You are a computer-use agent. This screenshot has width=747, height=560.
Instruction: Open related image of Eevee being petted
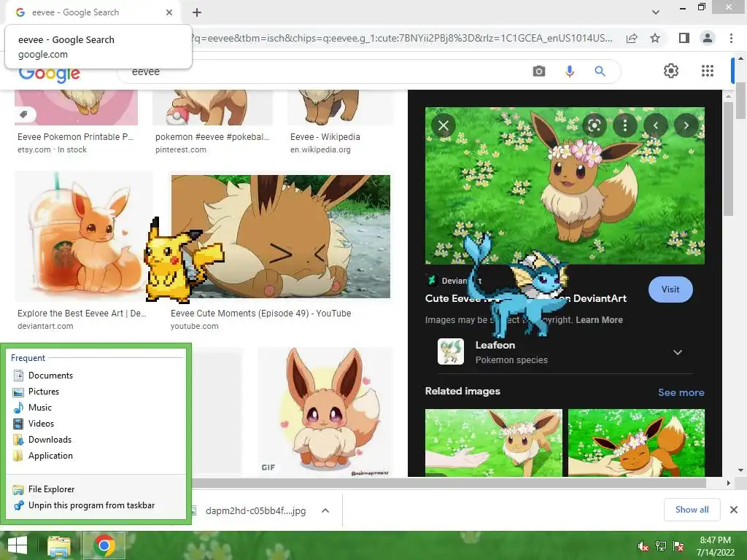click(x=636, y=443)
